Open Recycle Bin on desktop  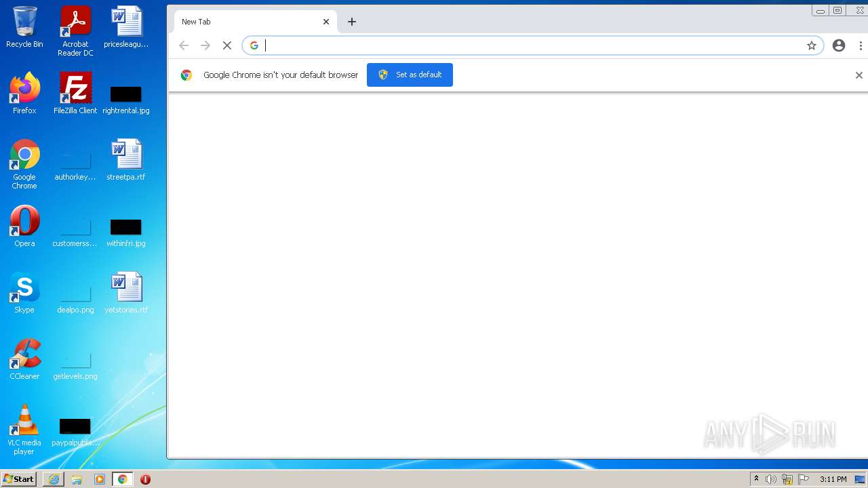[24, 27]
